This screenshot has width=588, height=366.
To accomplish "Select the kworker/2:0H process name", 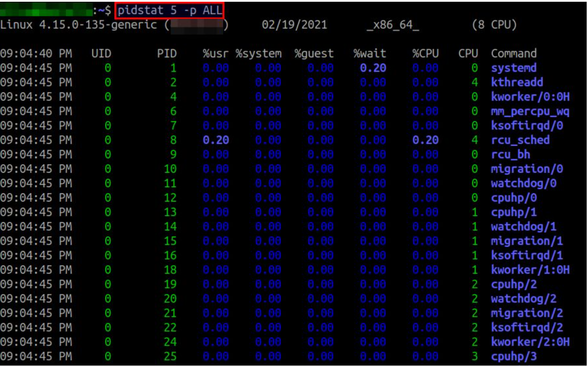I will [530, 342].
